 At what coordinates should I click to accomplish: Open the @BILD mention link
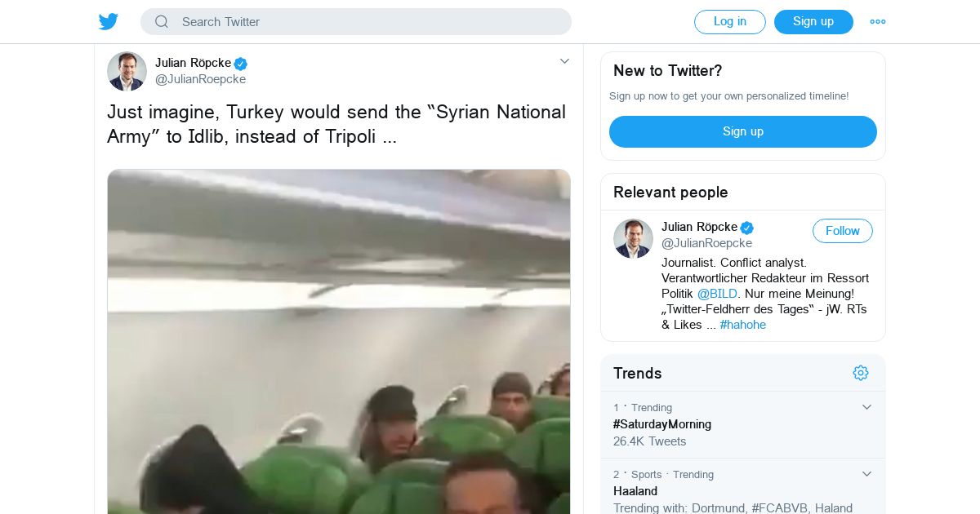click(x=717, y=294)
